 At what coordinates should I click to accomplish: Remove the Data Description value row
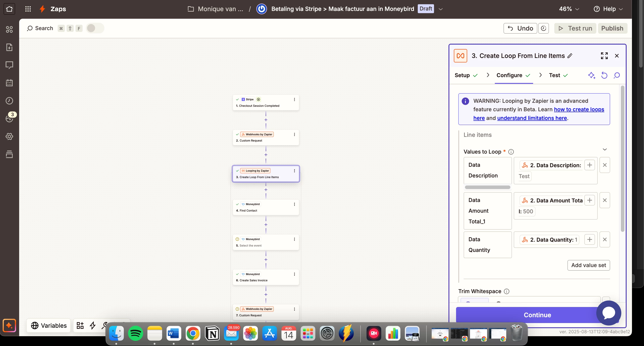click(x=605, y=165)
